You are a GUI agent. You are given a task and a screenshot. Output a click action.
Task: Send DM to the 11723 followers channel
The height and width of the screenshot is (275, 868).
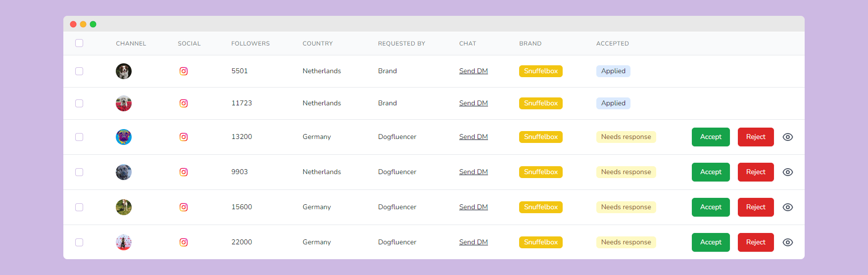tap(474, 103)
